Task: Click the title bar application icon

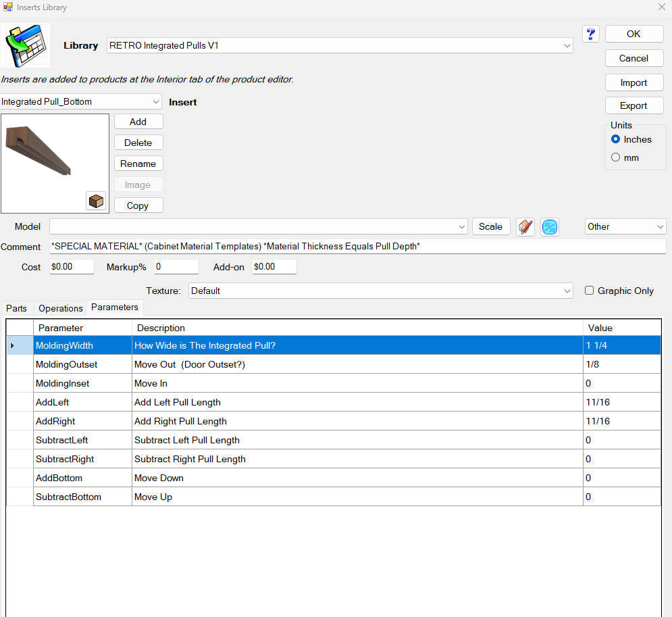Action: (7, 7)
